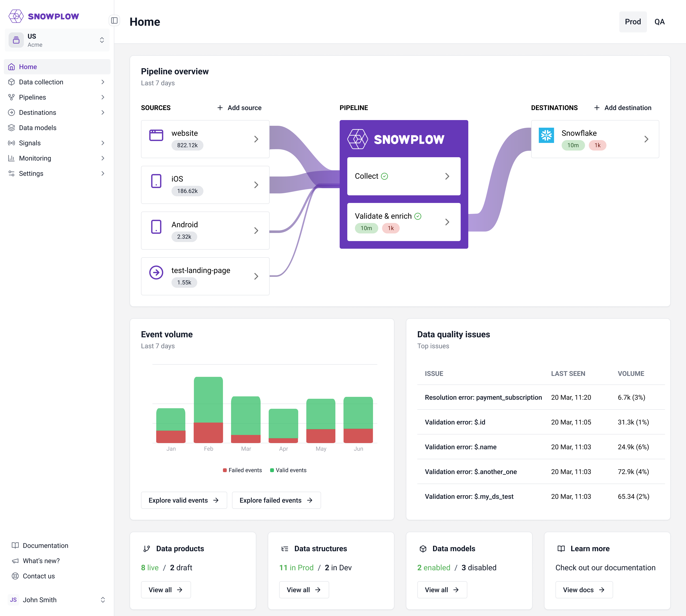This screenshot has width=686, height=616.
Task: Click the Pipelines branch icon
Action: pos(11,97)
